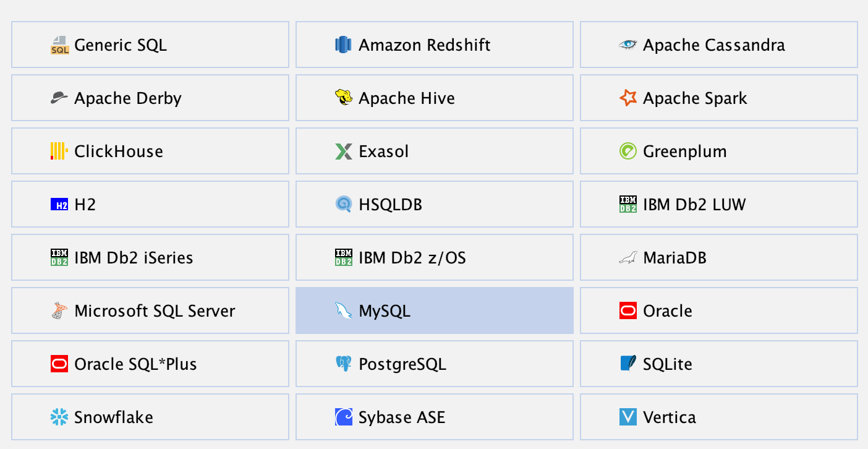Select the MySQL database icon
Viewport: 868px width, 449px height.
(343, 310)
